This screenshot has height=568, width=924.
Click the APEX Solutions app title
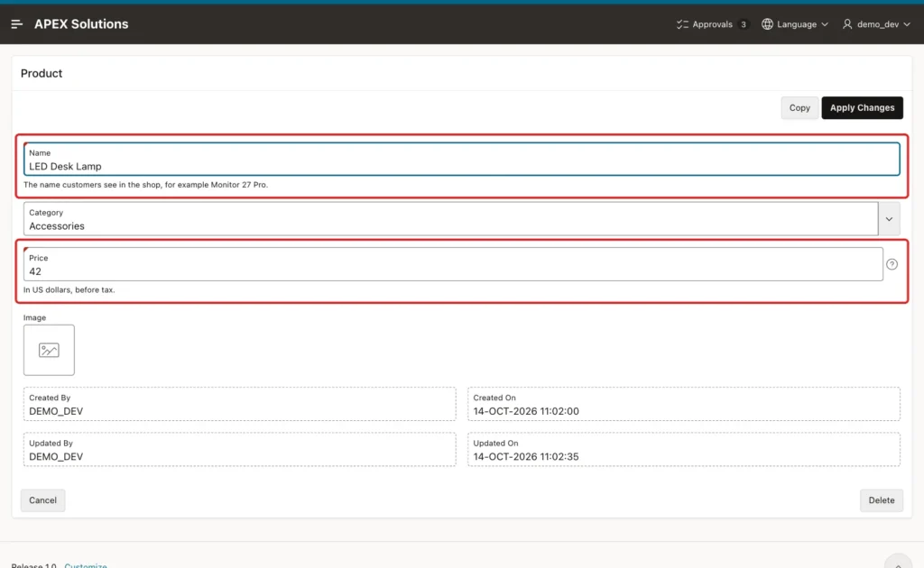click(81, 24)
